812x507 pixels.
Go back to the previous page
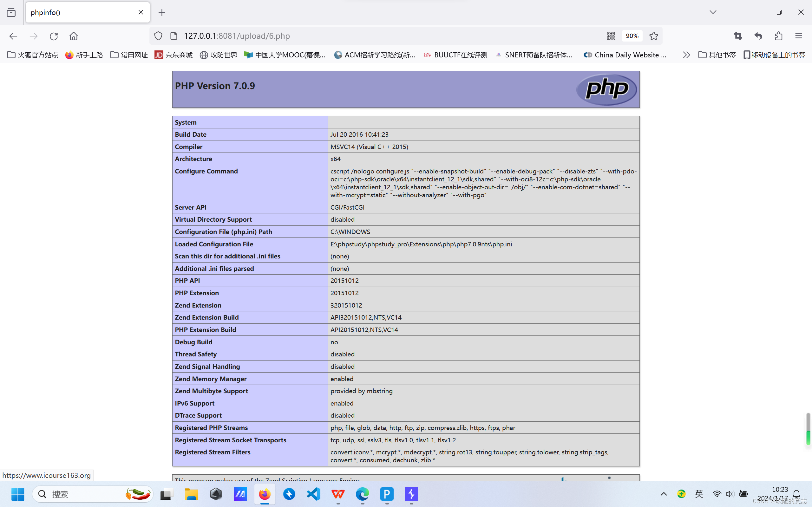[x=13, y=36]
